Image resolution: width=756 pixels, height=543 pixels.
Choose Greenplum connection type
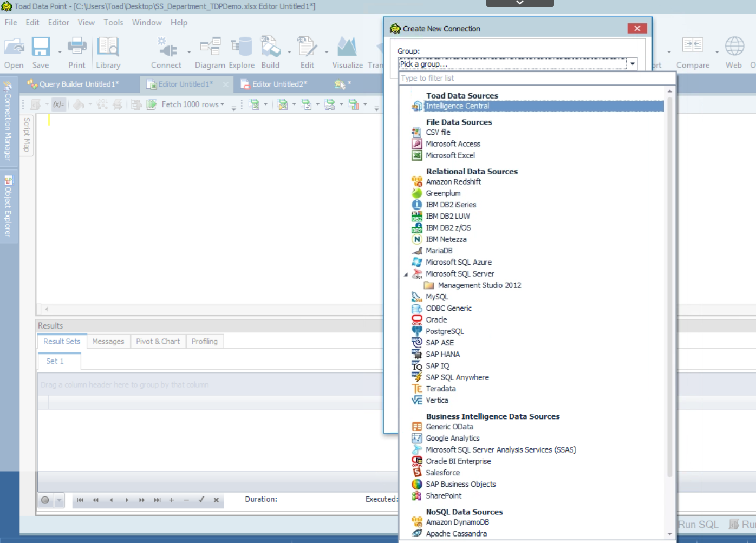tap(443, 193)
